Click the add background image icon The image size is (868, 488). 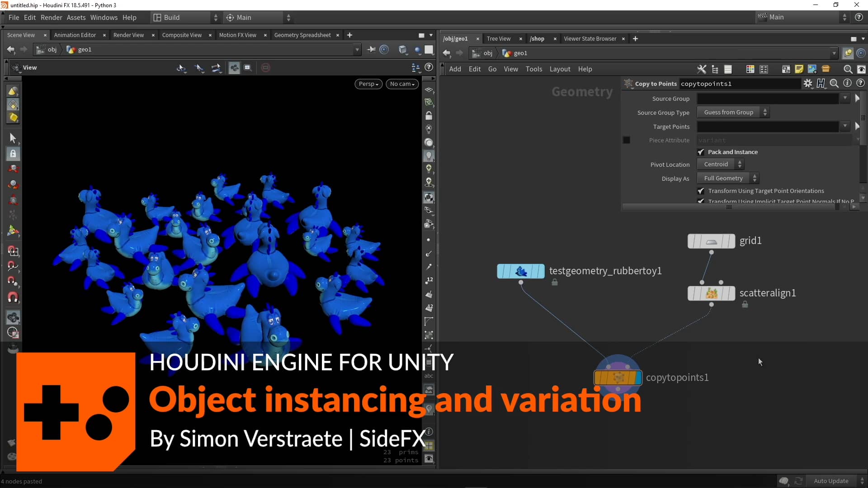(812, 69)
